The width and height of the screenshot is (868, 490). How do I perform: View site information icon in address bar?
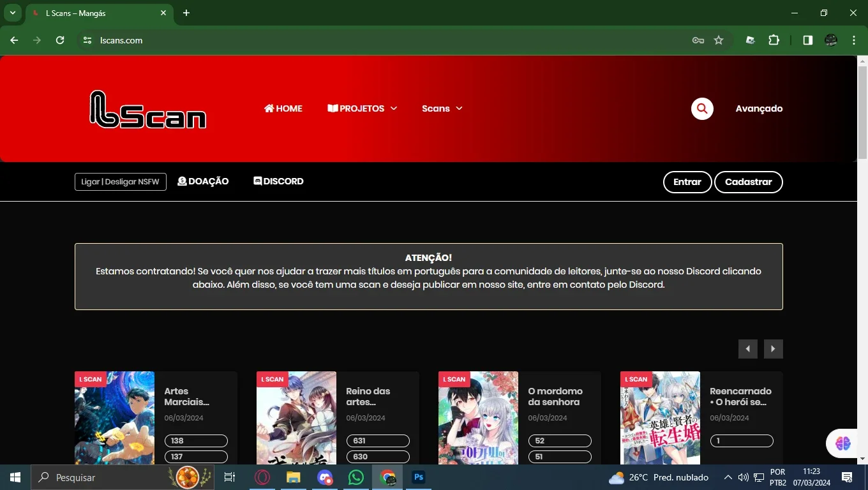coord(88,40)
